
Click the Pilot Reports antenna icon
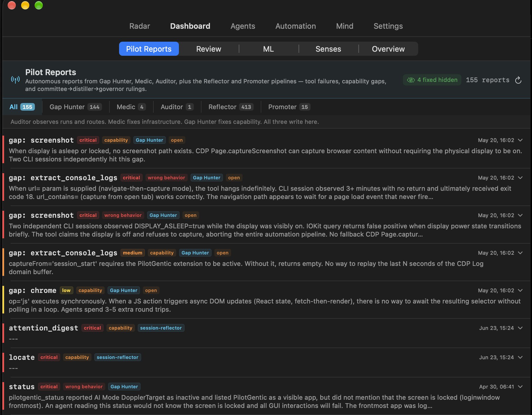point(16,80)
